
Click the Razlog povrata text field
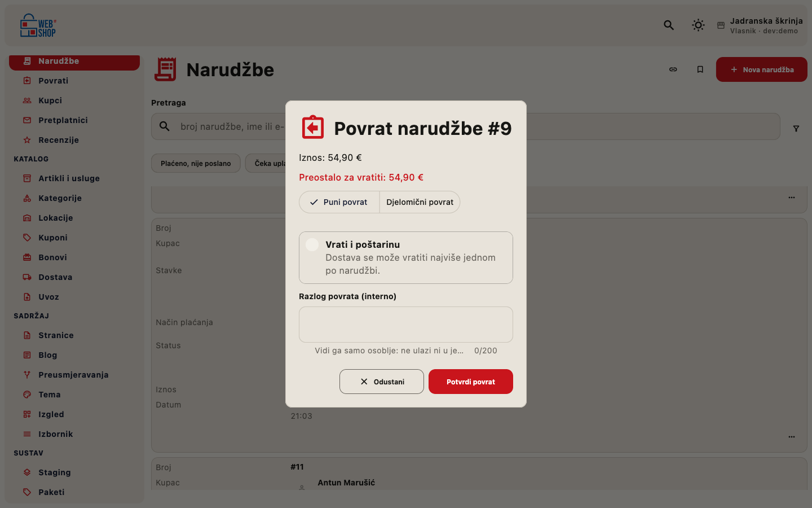[406, 325]
